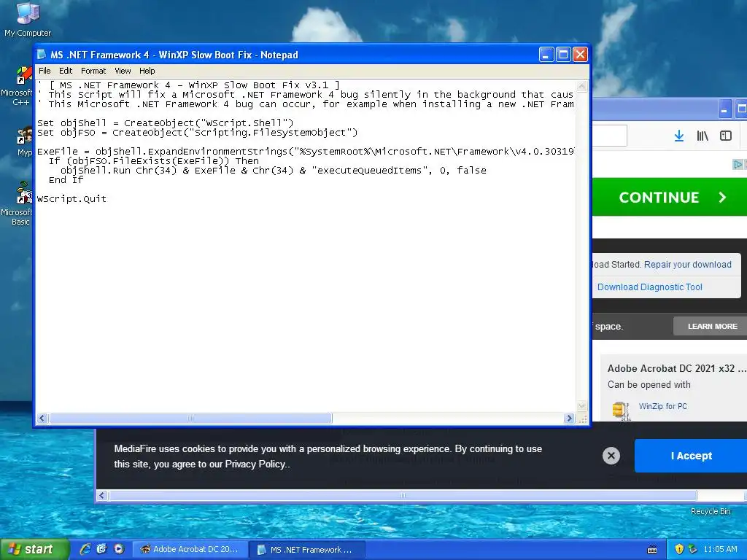The width and height of the screenshot is (747, 560).
Task: Switch to Adobe Acrobat DC taskbar button
Action: point(189,549)
